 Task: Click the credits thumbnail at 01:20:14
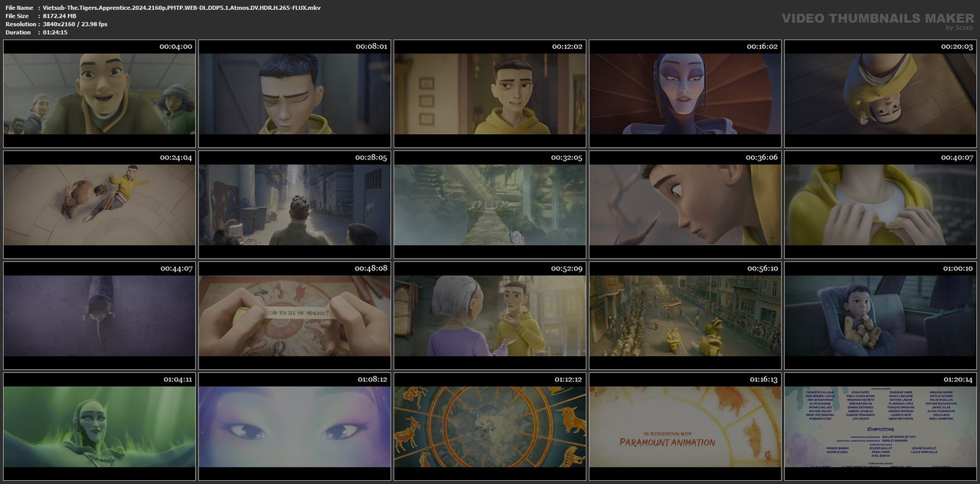(880, 427)
